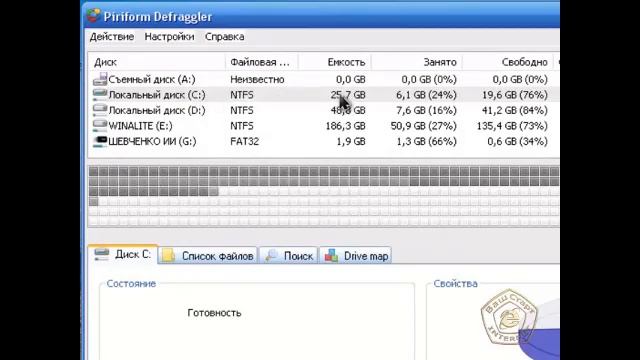Screen dimensions: 640x360
Task: Switch to the Список файлов tab
Action: click(x=208, y=256)
